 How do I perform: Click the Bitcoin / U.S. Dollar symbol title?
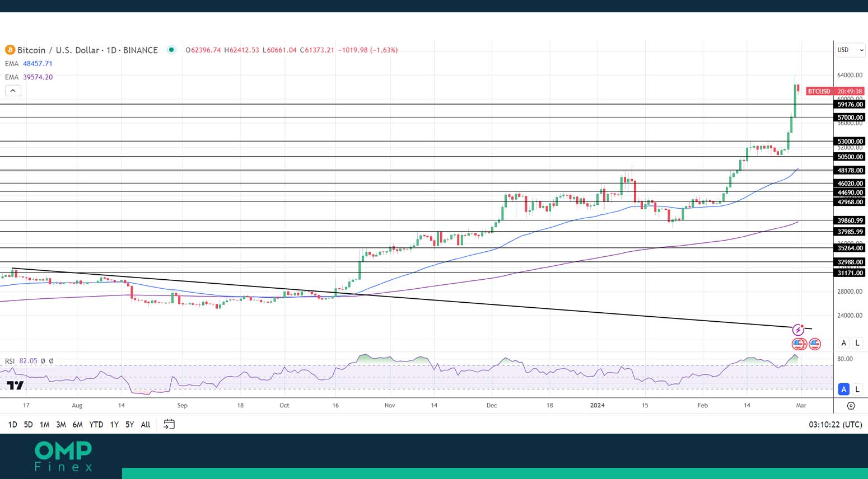[87, 50]
